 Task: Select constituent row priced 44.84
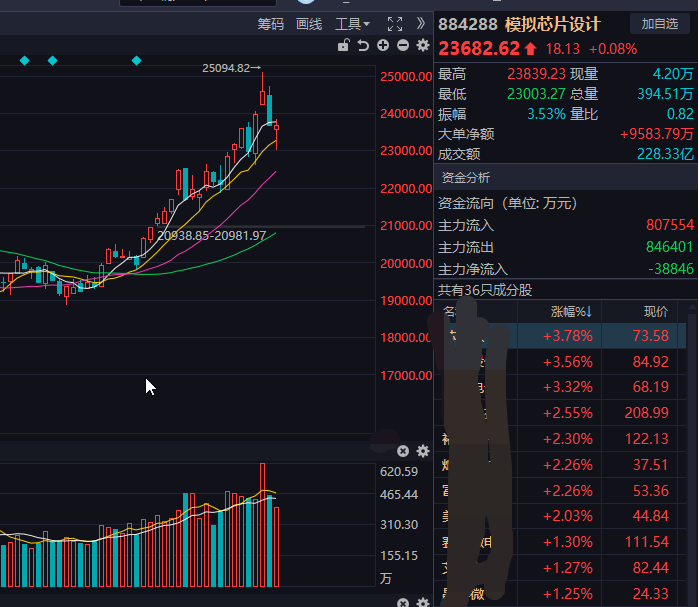tap(560, 516)
